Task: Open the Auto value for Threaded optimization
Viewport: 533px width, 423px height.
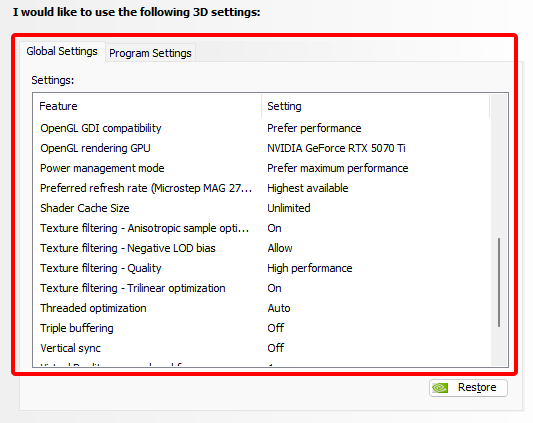Action: pyautogui.click(x=279, y=308)
